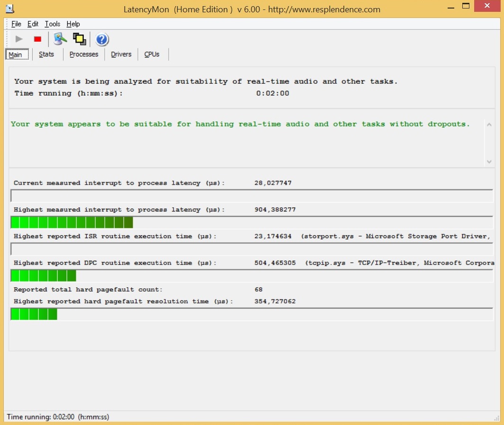Switch to the Stats tab
This screenshot has height=425, width=504.
coord(46,54)
